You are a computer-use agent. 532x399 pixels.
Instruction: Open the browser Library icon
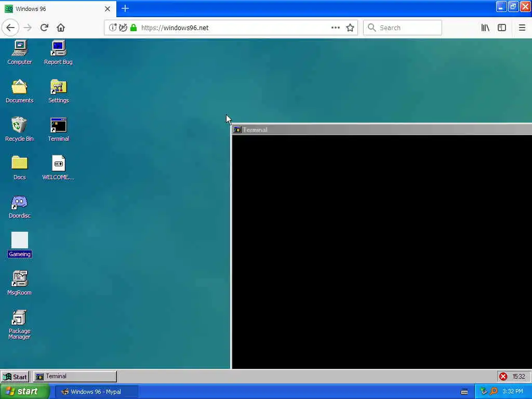pyautogui.click(x=485, y=28)
